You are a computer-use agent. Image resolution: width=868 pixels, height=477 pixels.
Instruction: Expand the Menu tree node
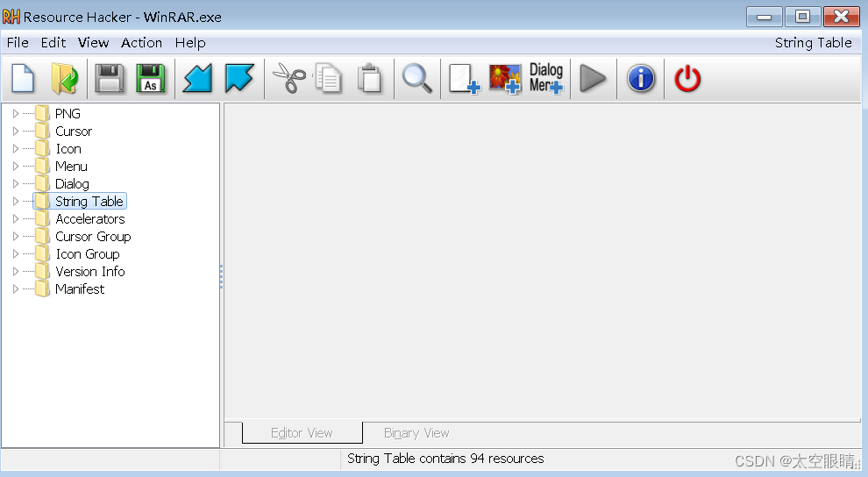[16, 166]
